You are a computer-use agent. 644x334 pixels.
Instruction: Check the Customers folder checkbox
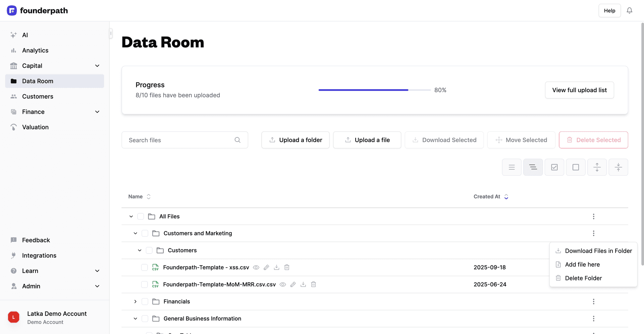[x=149, y=250]
